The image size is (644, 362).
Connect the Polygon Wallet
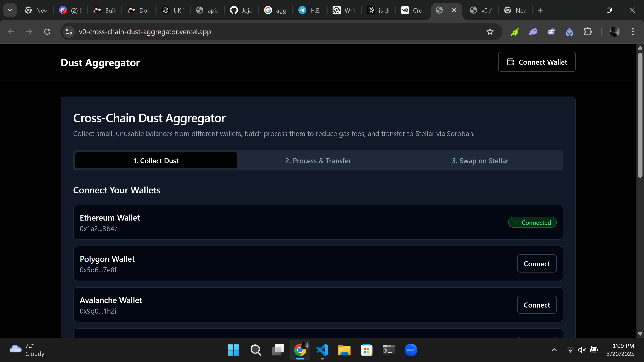point(537,263)
